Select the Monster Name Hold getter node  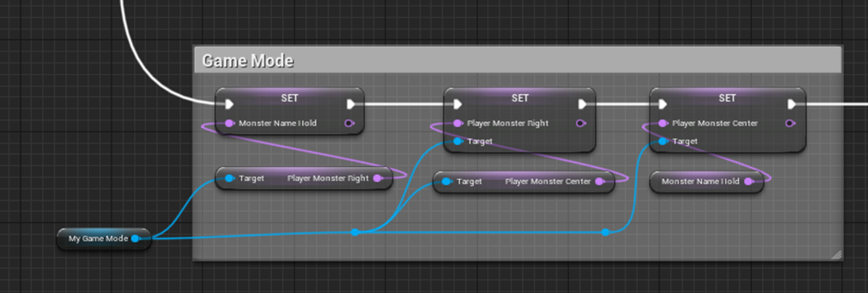708,182
